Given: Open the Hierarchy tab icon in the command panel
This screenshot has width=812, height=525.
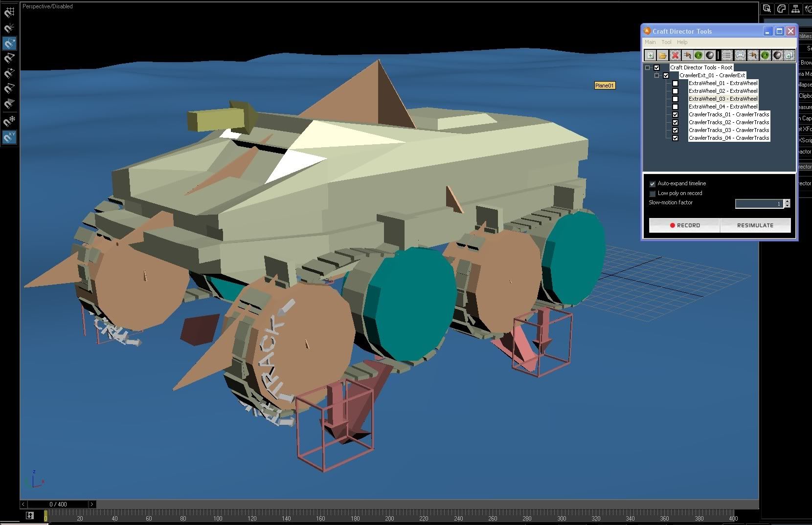Looking at the screenshot, I should (795, 8).
